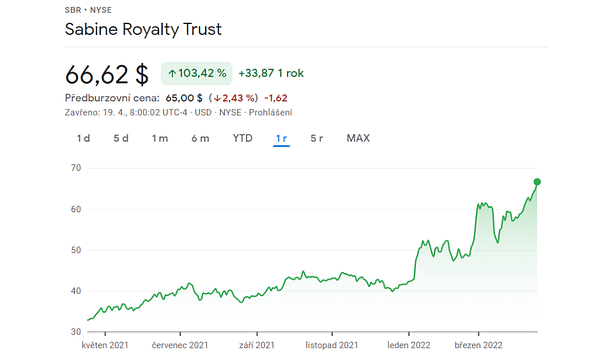Open the 6 m chart range
This screenshot has height=360, width=600.
(x=200, y=138)
